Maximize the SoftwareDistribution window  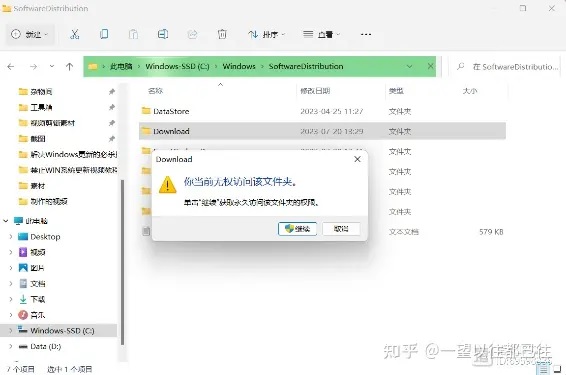point(523,8)
